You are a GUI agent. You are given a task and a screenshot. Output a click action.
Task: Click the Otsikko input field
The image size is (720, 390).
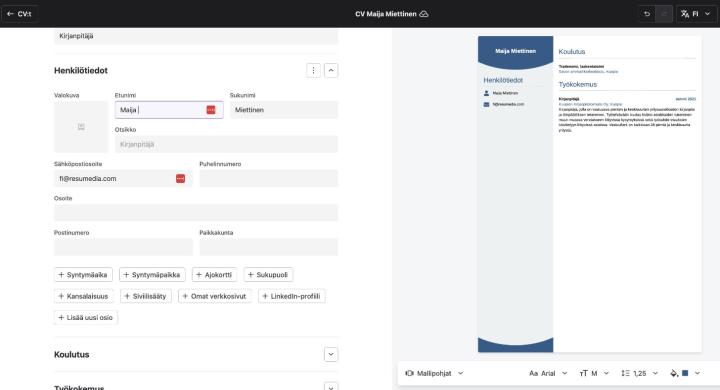point(226,144)
